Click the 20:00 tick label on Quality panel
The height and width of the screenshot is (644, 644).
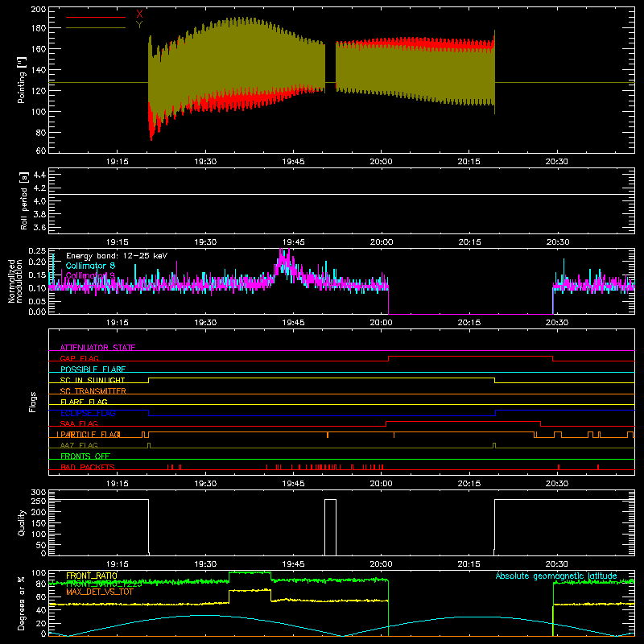381,564
